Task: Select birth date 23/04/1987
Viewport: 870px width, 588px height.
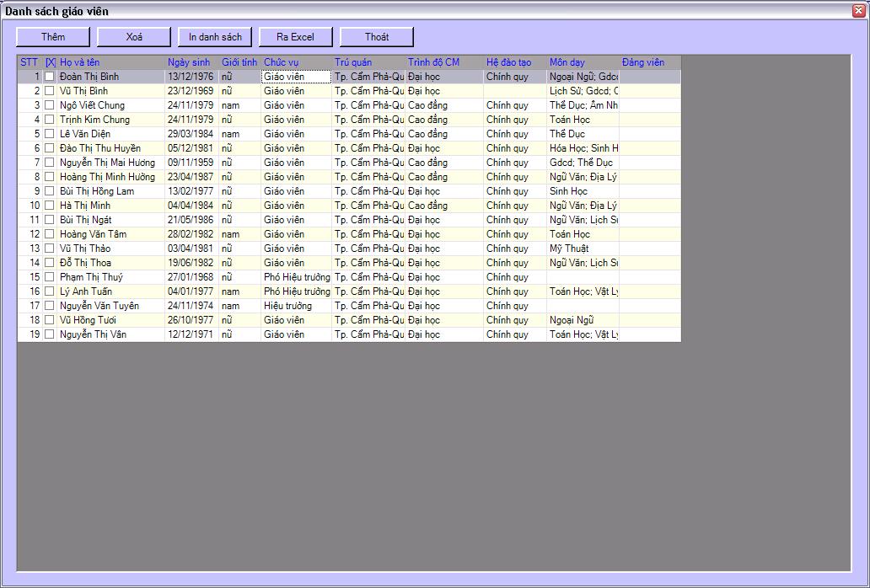Action: pyautogui.click(x=192, y=177)
